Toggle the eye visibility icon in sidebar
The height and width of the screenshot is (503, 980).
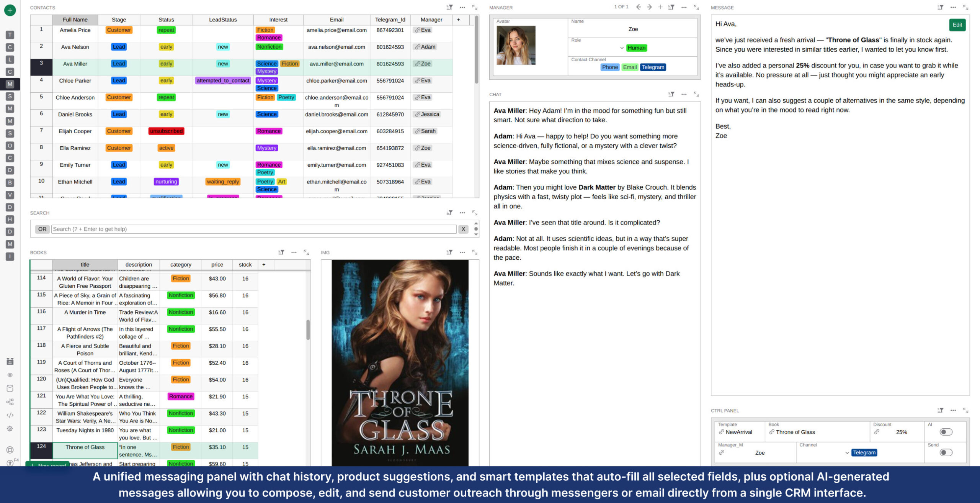point(10,375)
